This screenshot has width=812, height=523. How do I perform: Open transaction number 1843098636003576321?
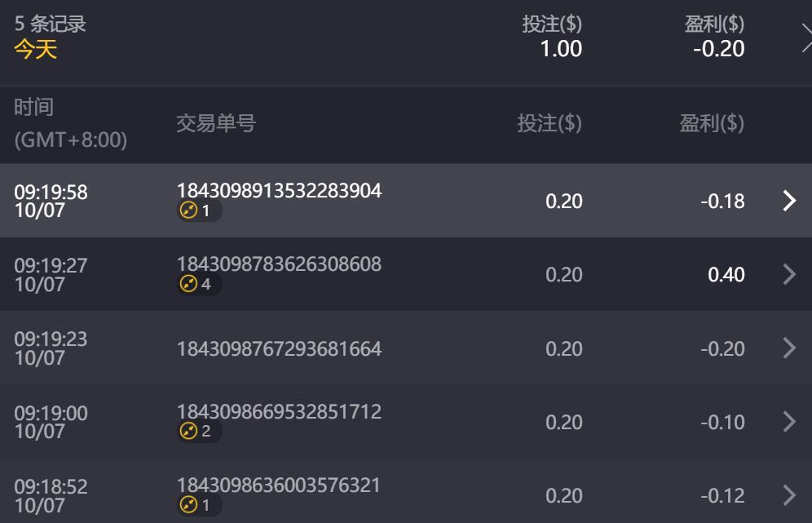point(279,485)
